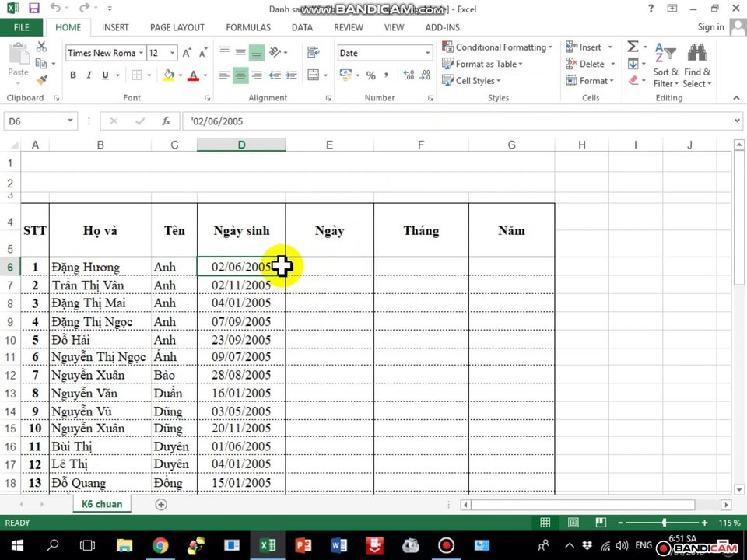Viewport: 747px width, 560px height.
Task: Toggle Underline formatting
Action: pos(105,75)
